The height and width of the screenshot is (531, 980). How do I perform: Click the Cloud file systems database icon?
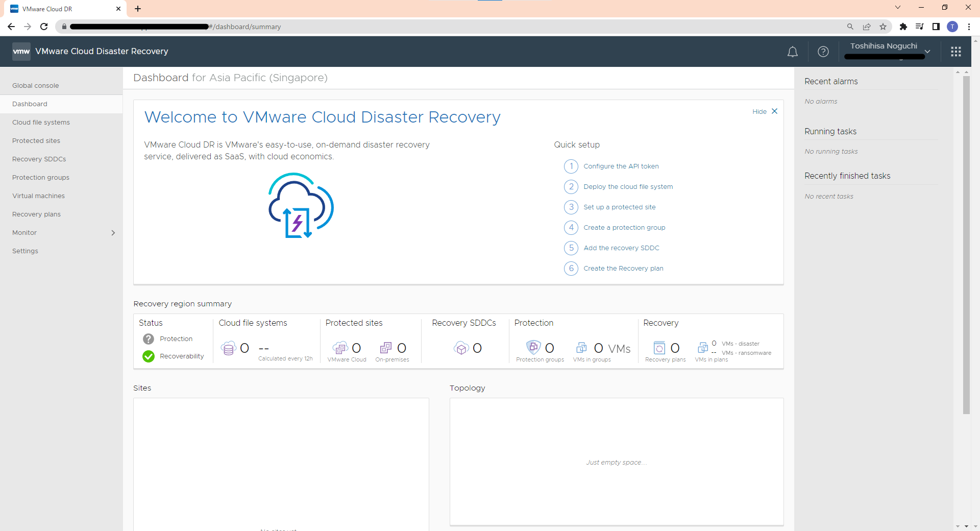(x=228, y=348)
